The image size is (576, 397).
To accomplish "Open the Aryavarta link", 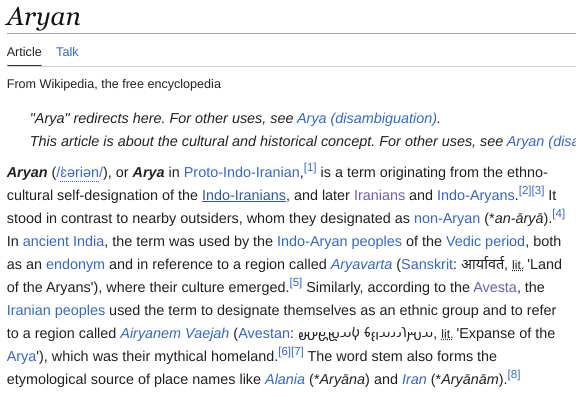I will point(361,264).
